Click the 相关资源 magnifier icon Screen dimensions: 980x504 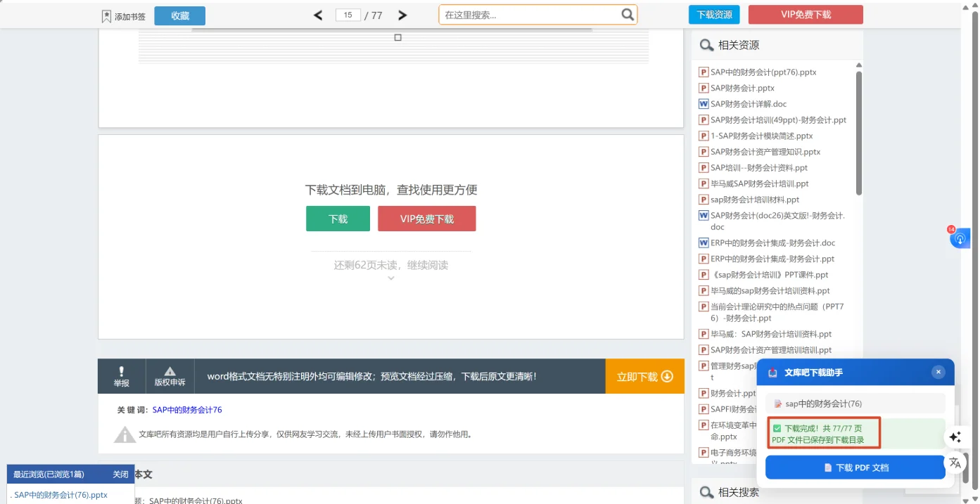pos(706,45)
